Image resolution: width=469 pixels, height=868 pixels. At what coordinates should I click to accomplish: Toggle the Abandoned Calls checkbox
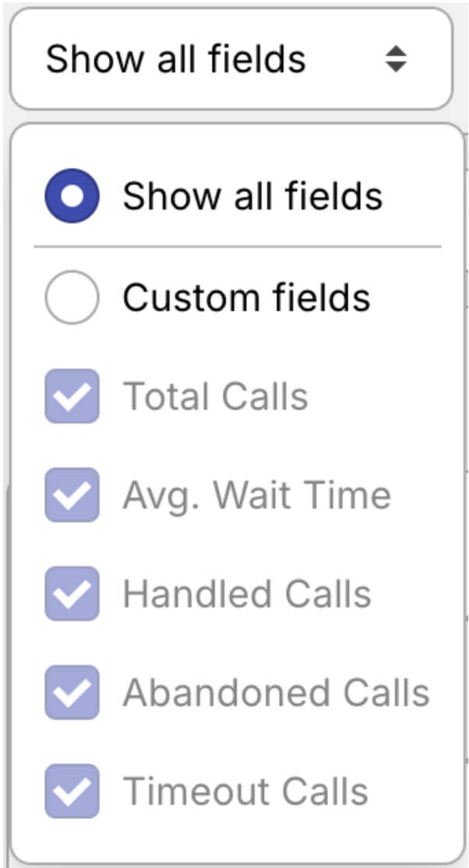pos(72,693)
